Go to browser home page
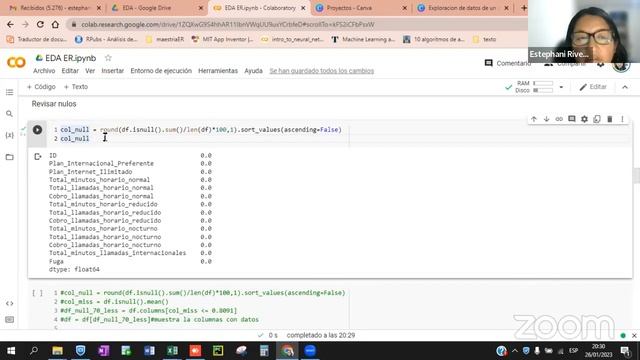The width and height of the screenshot is (640, 360). click(x=55, y=24)
